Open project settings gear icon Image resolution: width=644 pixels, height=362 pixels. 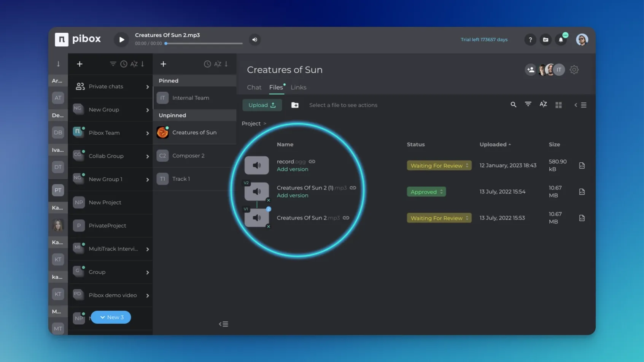[x=574, y=70]
